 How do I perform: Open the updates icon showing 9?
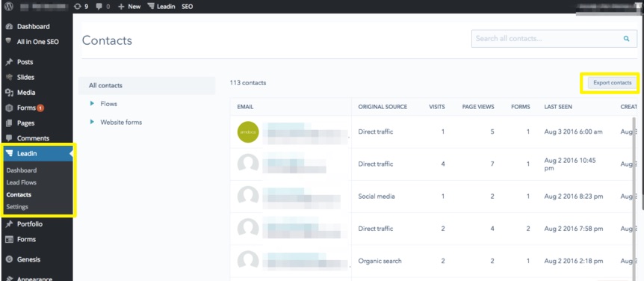coord(78,6)
